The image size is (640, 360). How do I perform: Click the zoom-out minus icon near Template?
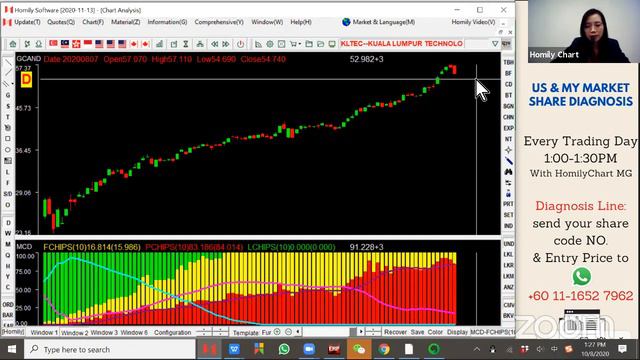(288, 332)
